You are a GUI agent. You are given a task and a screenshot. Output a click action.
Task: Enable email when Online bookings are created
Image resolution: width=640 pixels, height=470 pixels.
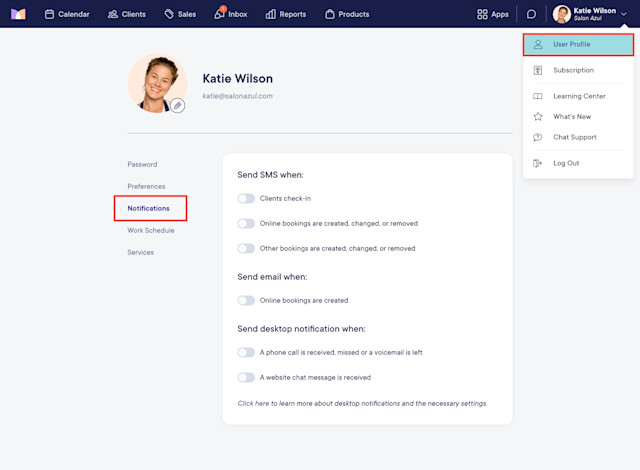(246, 301)
